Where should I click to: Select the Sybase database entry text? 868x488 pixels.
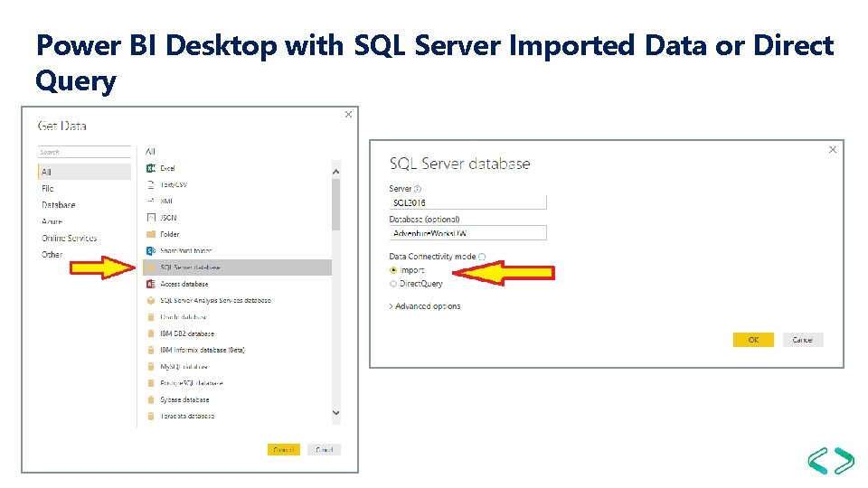[184, 399]
